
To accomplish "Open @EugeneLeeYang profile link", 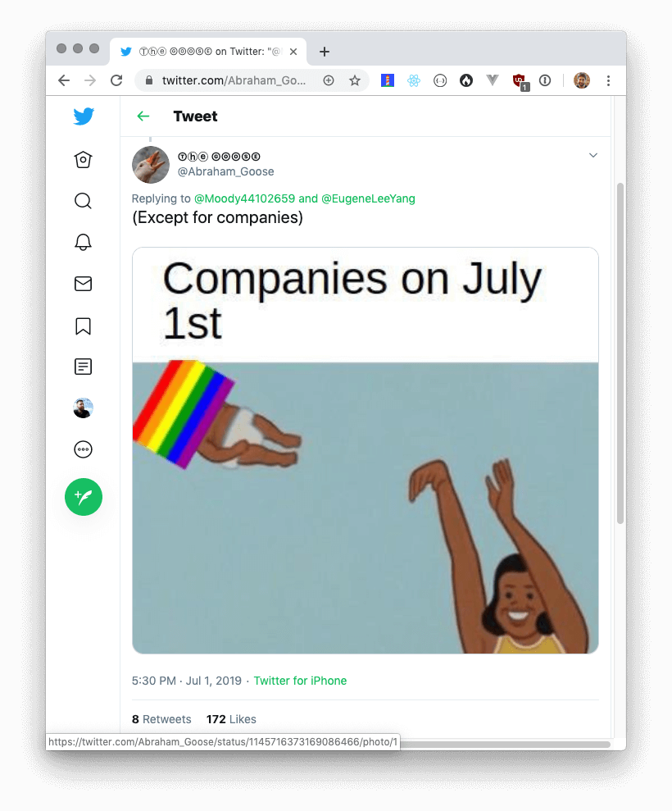I will 368,198.
